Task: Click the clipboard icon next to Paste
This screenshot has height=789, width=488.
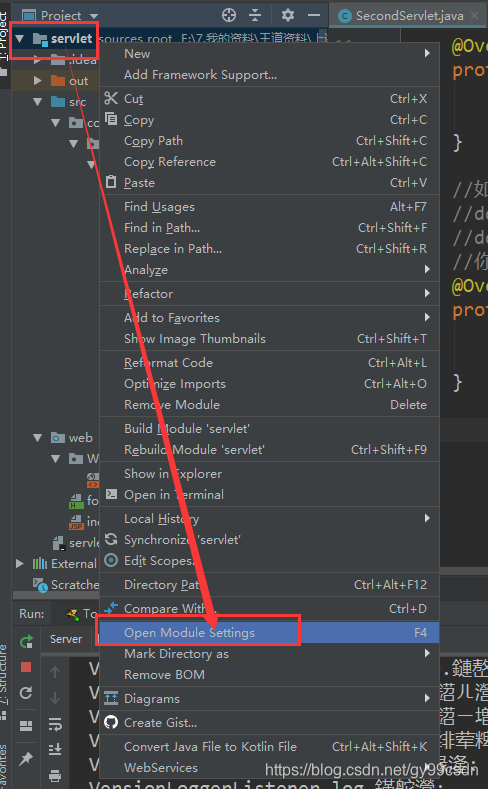Action: coord(111,182)
